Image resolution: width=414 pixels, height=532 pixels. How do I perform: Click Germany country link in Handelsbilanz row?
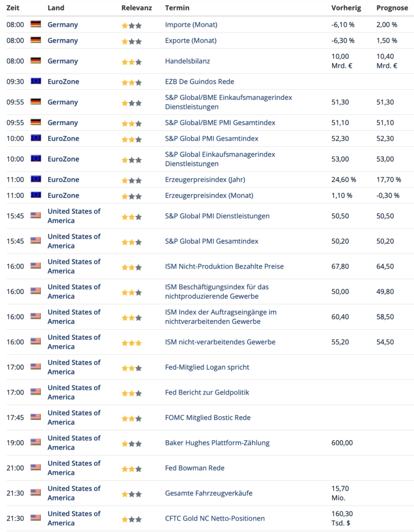pyautogui.click(x=63, y=61)
